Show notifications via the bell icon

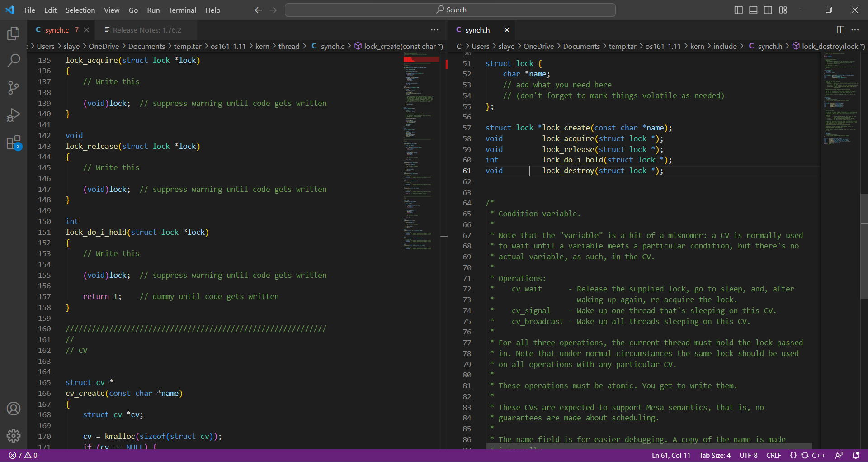(856, 456)
